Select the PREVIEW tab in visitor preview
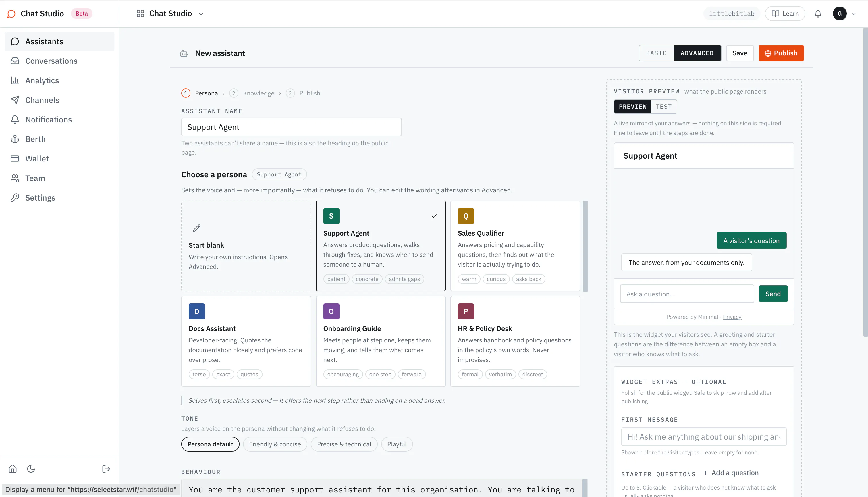The width and height of the screenshot is (868, 497). pos(632,107)
